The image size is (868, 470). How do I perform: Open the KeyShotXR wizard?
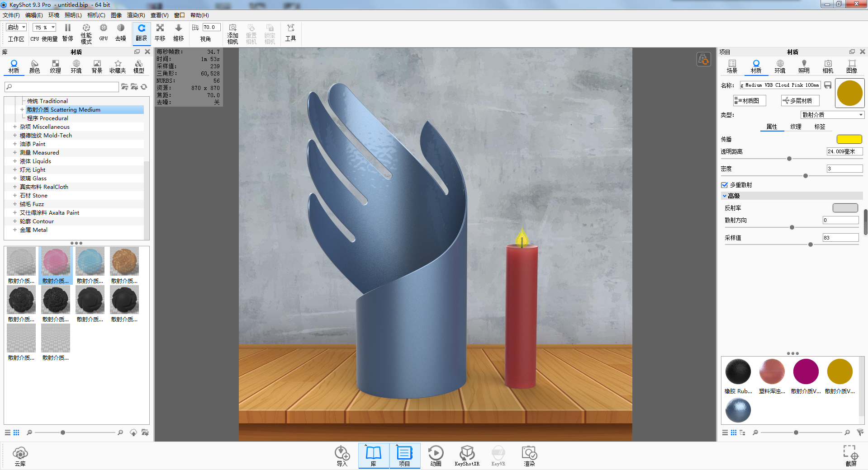[467, 456]
